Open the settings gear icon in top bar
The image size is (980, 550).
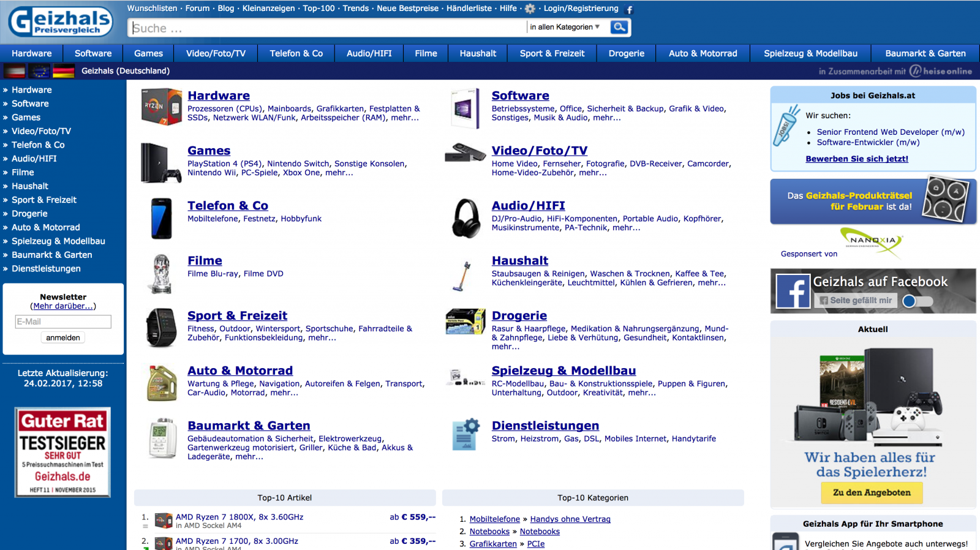530,9
